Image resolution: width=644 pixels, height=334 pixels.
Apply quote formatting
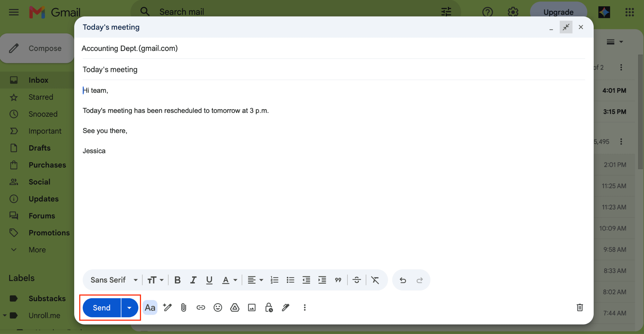[x=338, y=280]
